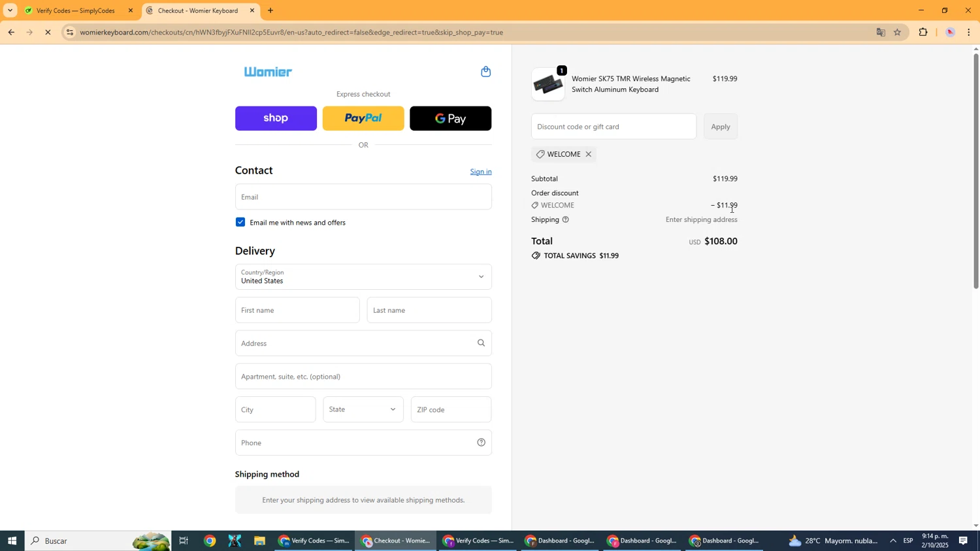
Task: Stop loading the page
Action: 48,32
